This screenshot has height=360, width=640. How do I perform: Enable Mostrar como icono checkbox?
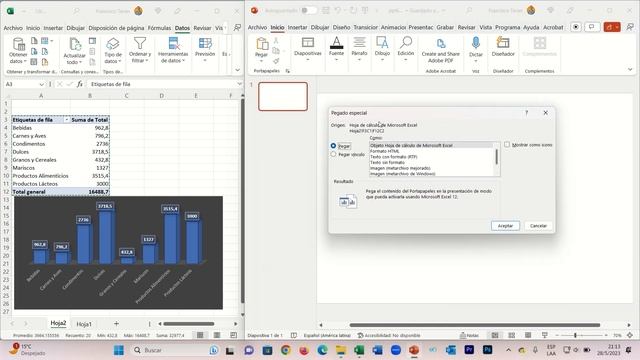point(507,144)
